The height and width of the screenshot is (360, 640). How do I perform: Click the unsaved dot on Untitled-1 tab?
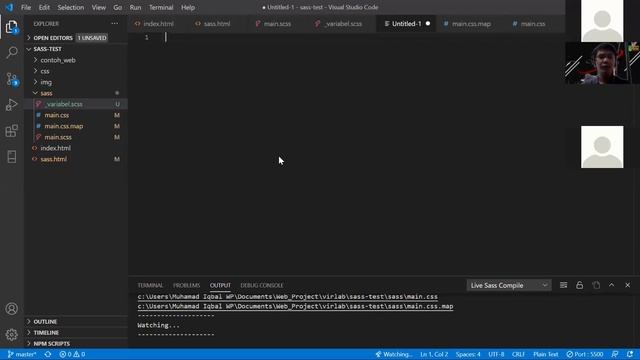tap(428, 24)
